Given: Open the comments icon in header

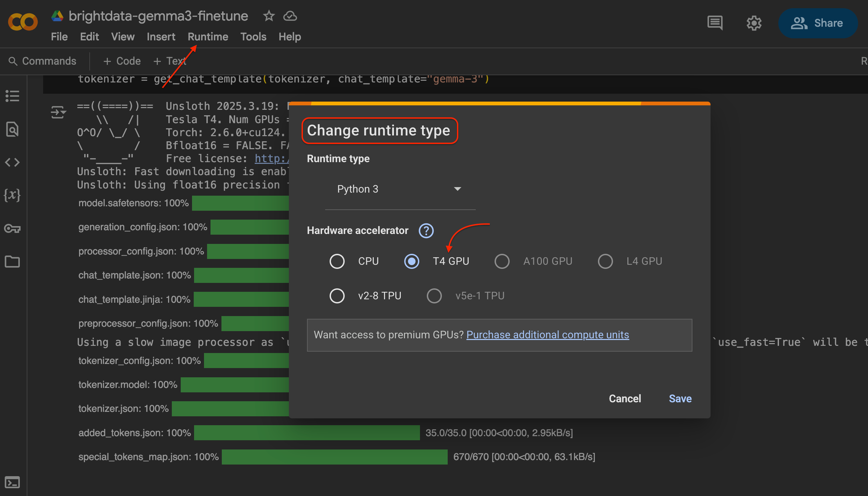Looking at the screenshot, I should [x=715, y=23].
